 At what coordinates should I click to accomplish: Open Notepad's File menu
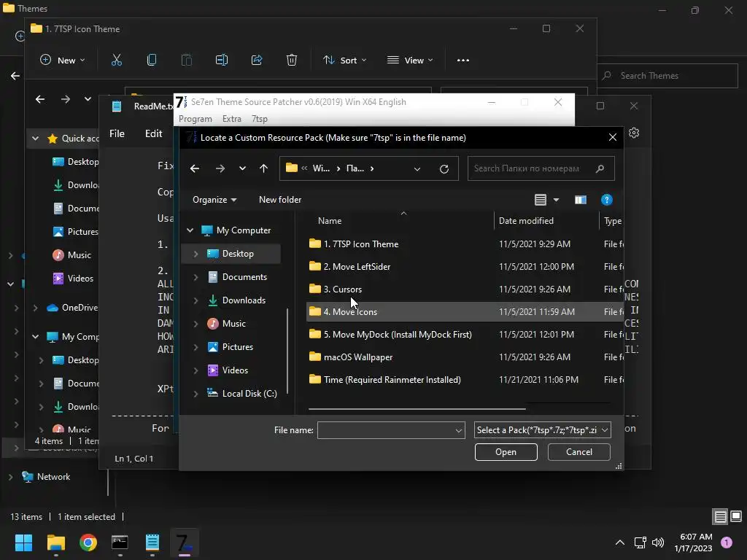(117, 134)
